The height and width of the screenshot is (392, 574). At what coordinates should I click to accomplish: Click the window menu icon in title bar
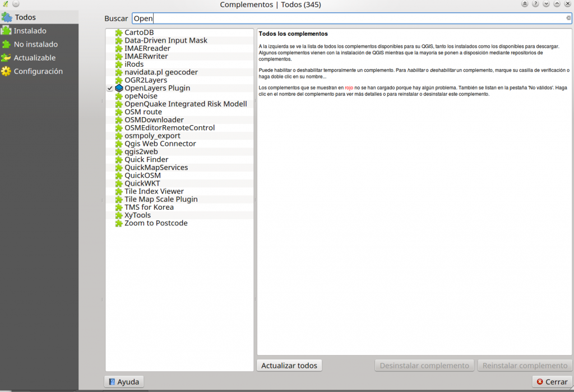click(6, 4)
